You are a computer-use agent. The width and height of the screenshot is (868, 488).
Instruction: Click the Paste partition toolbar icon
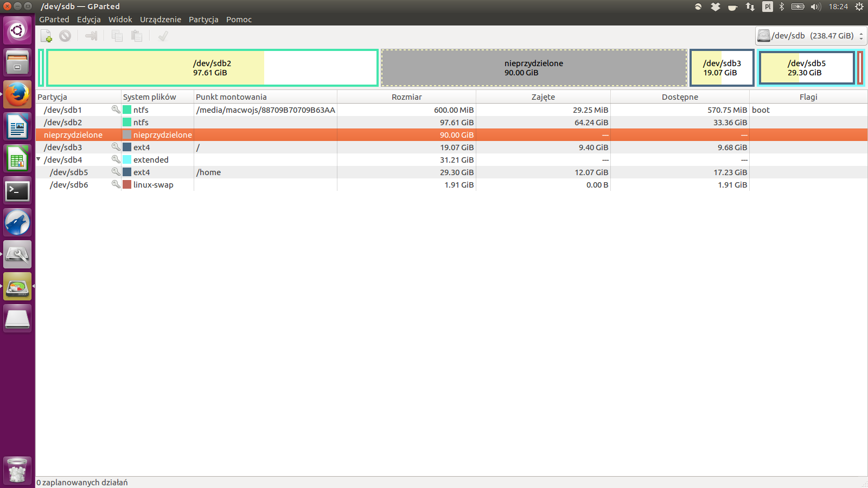(x=136, y=36)
